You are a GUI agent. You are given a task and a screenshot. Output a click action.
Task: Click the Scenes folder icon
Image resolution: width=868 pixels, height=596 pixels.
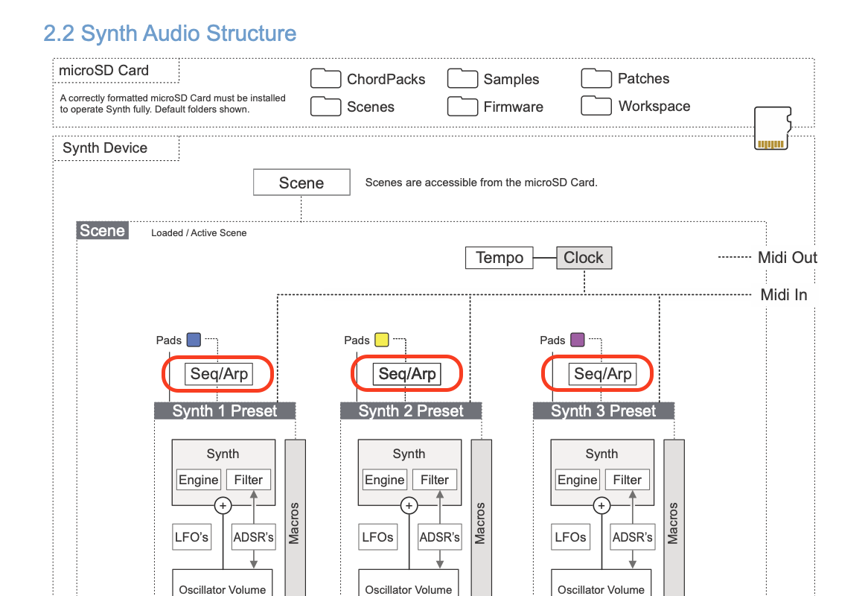[x=325, y=107]
